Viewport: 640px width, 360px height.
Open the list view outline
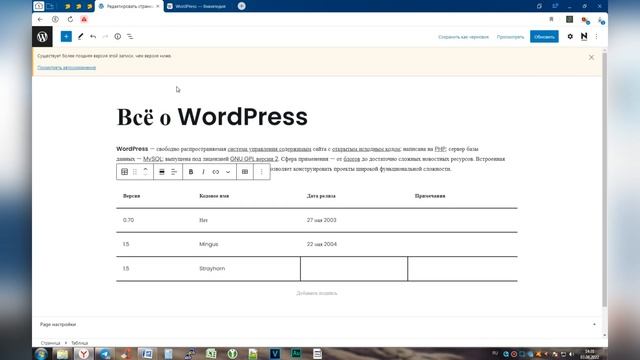coord(130,37)
